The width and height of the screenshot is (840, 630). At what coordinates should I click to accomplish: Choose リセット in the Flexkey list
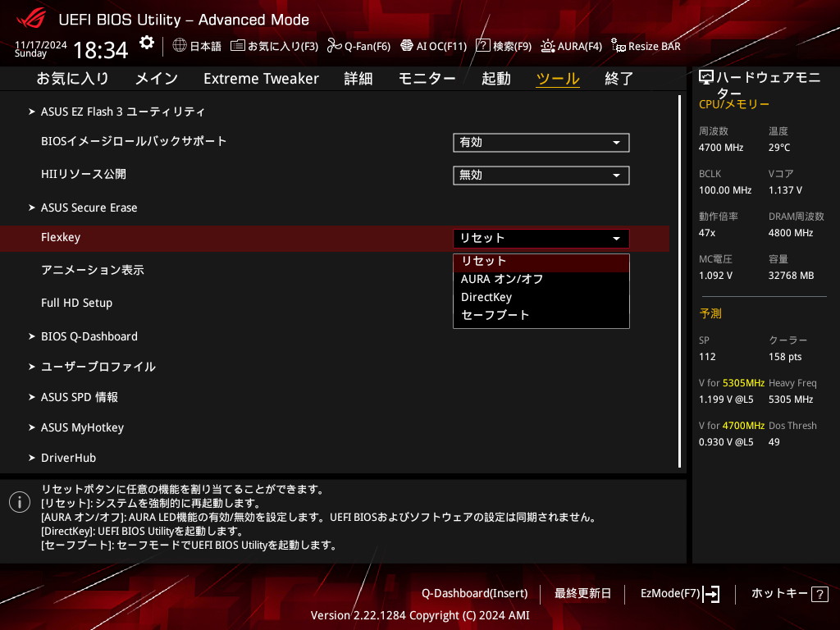541,262
